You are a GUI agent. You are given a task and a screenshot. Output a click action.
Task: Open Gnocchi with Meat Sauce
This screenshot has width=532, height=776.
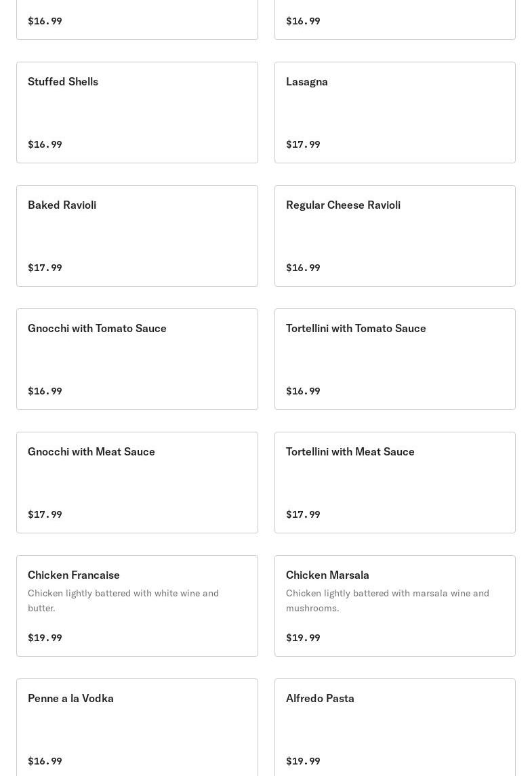137,483
